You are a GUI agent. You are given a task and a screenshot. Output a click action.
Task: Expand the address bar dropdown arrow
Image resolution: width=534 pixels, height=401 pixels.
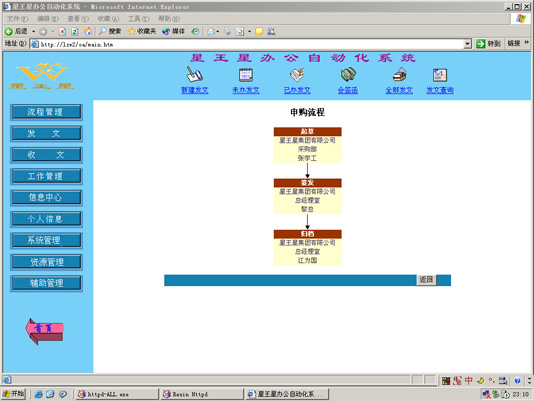467,44
